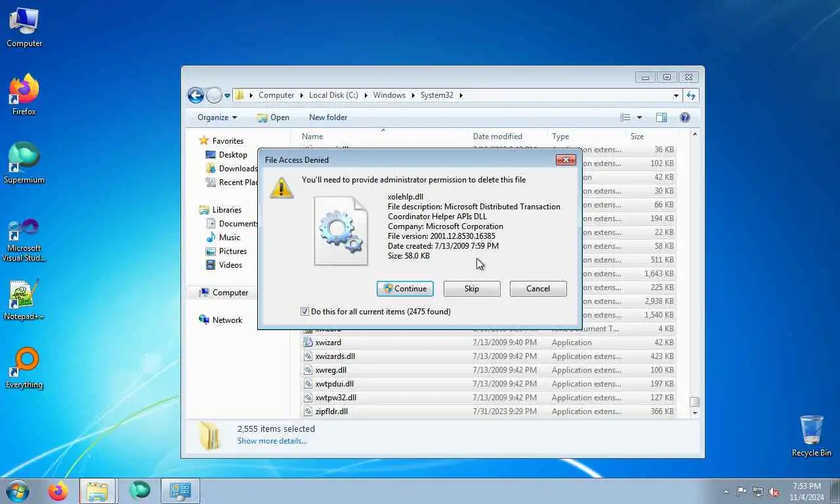Click the file list scroll-down arrow
Screen dimensions: 840x504
click(x=694, y=413)
